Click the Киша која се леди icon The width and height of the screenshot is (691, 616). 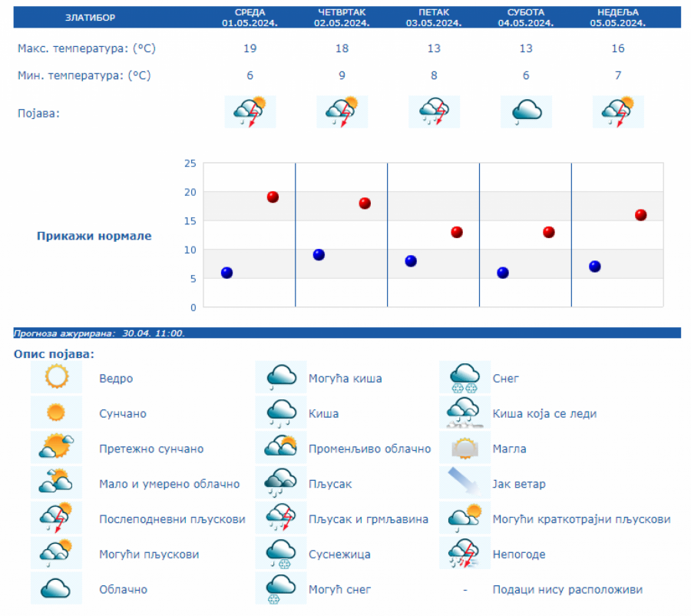tap(465, 413)
